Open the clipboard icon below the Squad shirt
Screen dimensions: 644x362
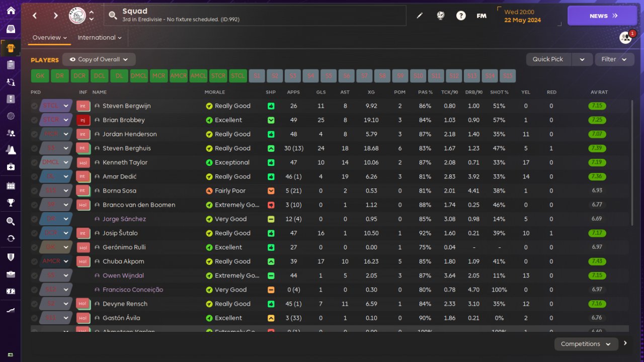(x=11, y=64)
